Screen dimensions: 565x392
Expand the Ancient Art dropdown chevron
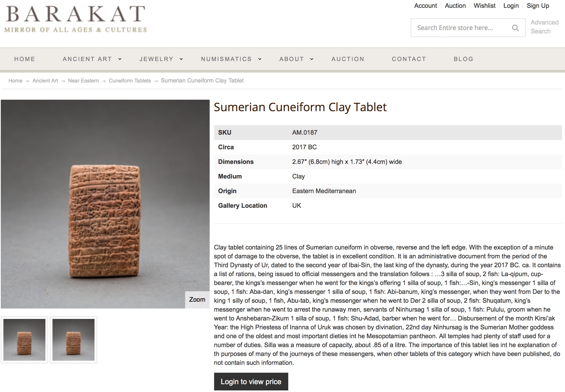pos(120,59)
